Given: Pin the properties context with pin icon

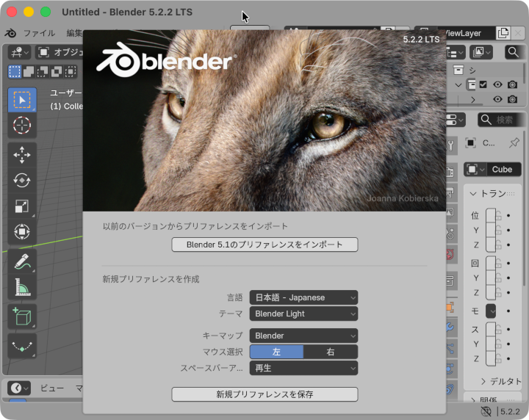Looking at the screenshot, I should 514,143.
